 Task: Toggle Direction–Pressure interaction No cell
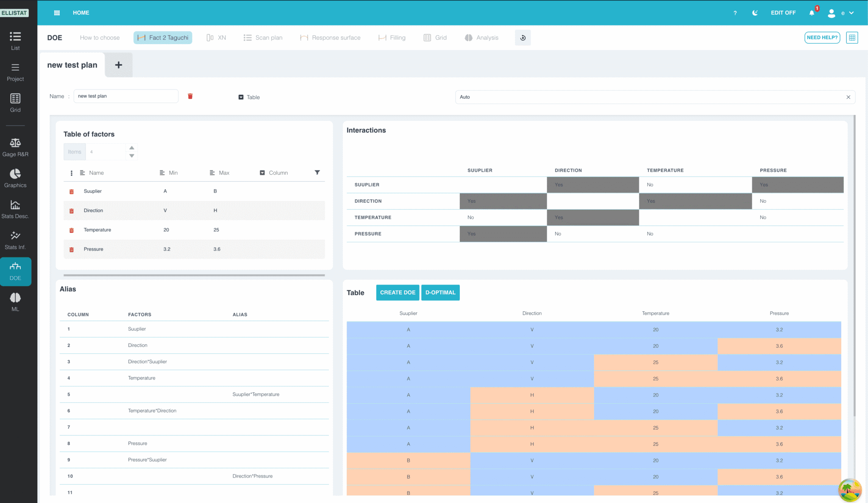pyautogui.click(x=798, y=201)
